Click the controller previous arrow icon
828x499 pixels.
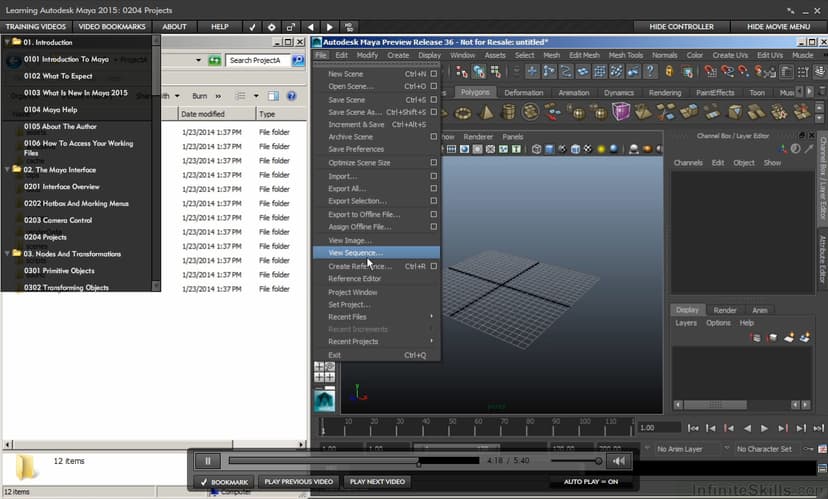310,27
